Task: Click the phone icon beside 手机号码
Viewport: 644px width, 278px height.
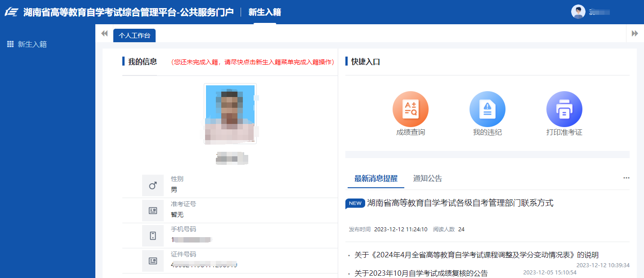Action: [153, 236]
